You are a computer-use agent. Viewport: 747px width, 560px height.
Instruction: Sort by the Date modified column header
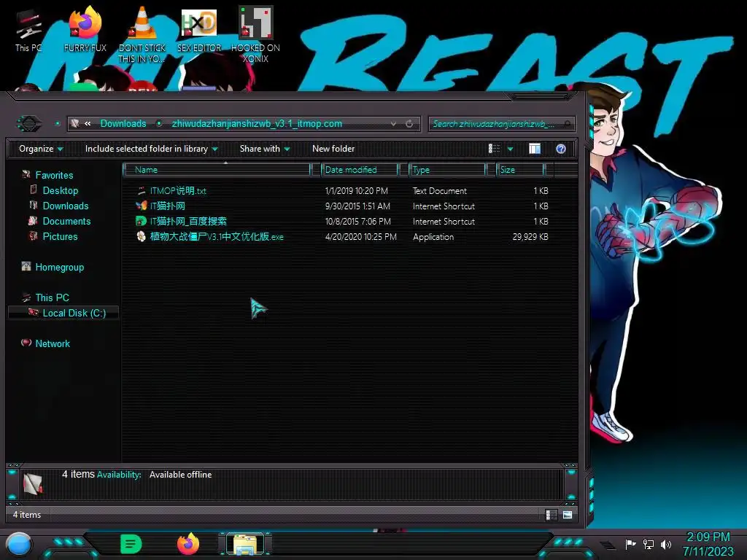pos(360,169)
